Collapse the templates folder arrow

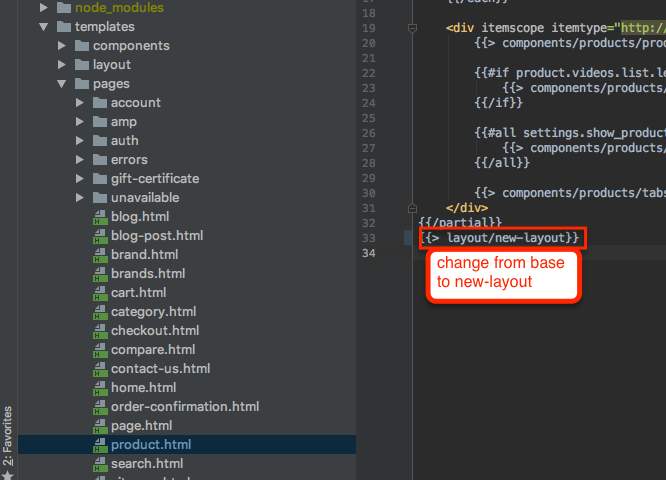pos(43,27)
